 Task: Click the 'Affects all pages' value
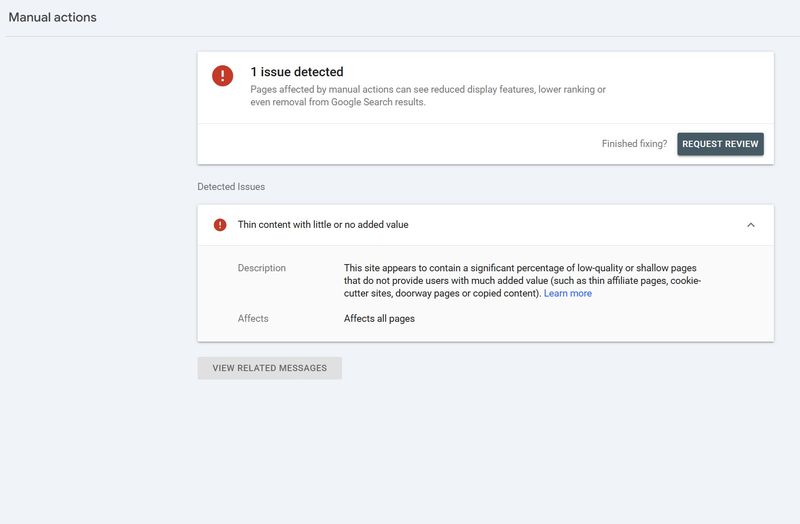[x=379, y=318]
